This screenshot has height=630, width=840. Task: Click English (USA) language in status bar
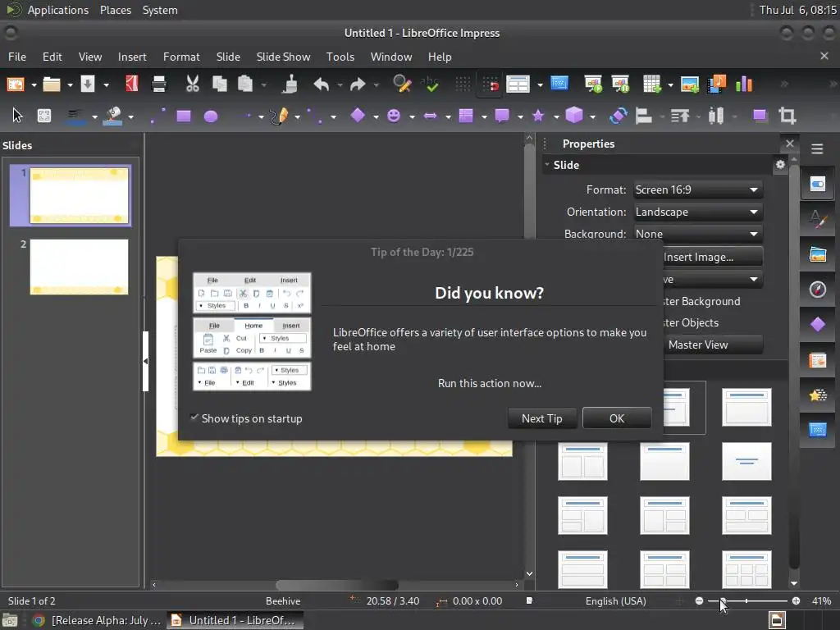click(x=615, y=601)
